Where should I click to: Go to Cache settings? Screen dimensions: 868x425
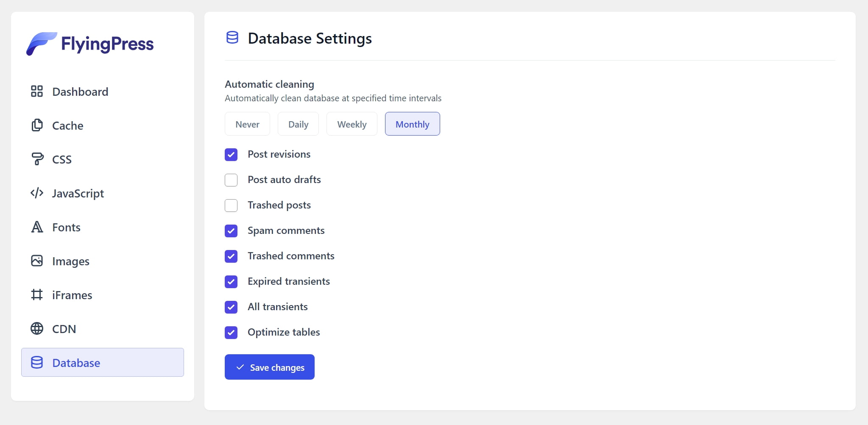coord(103,125)
